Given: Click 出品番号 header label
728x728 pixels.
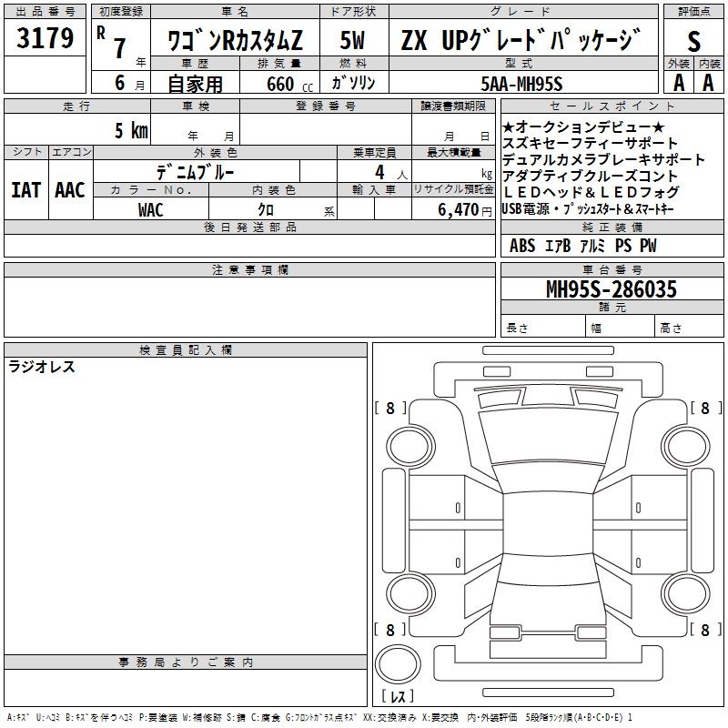Looking at the screenshot, I should 45,12.
